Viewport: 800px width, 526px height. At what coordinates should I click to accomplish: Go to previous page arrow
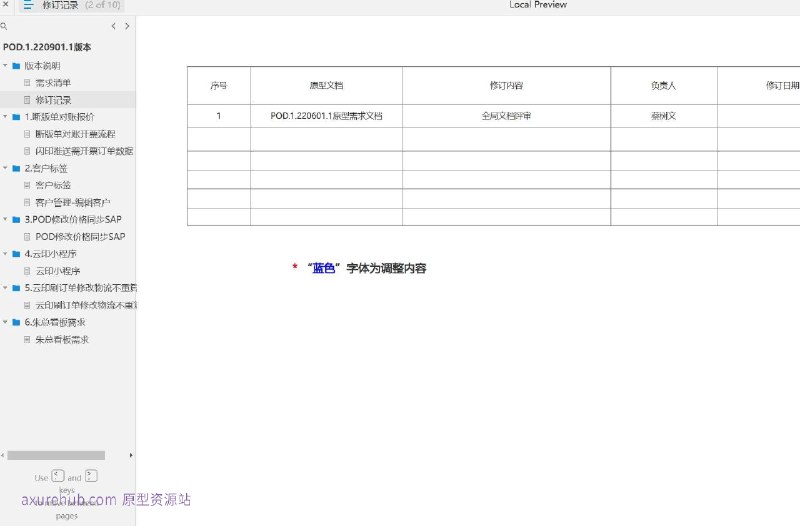click(x=113, y=26)
